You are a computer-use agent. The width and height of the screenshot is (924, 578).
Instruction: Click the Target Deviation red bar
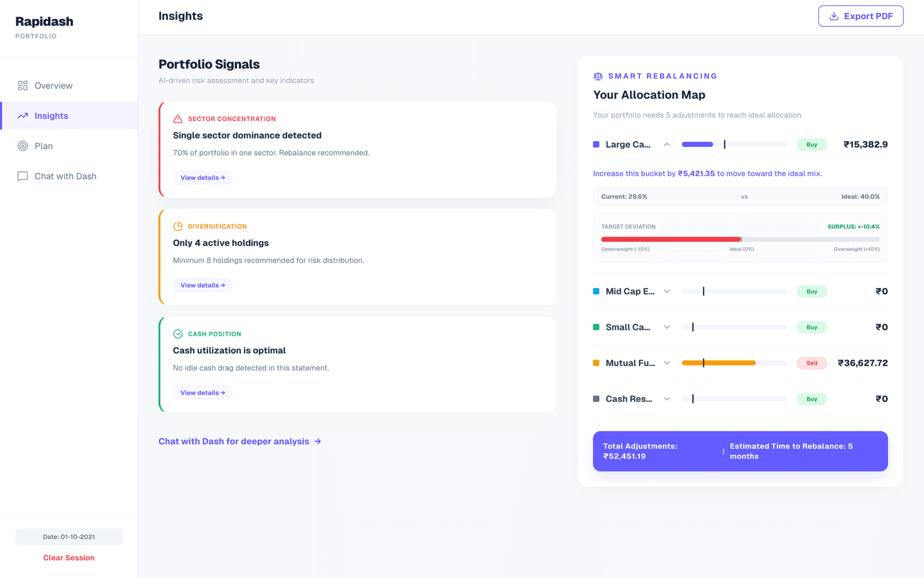(671, 239)
